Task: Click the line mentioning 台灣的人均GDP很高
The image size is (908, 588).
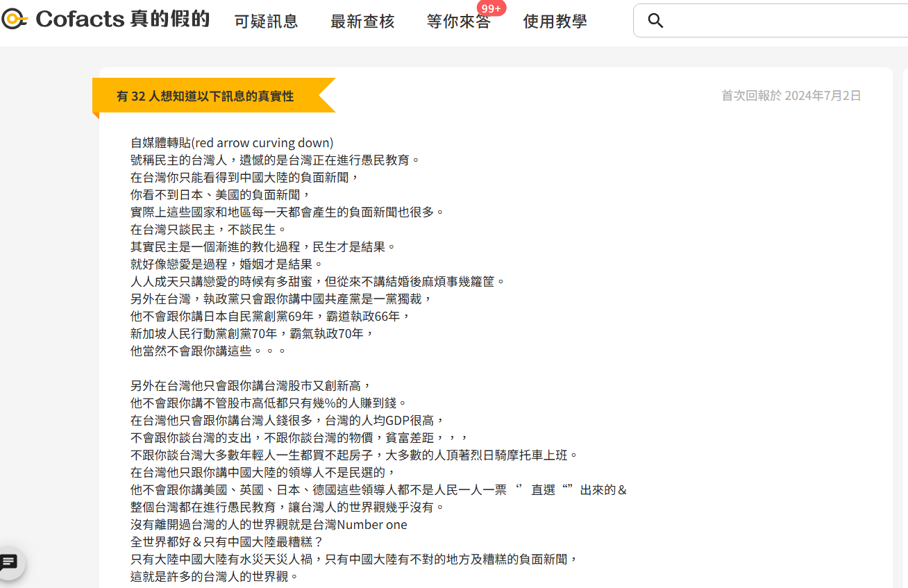Action: coord(287,421)
